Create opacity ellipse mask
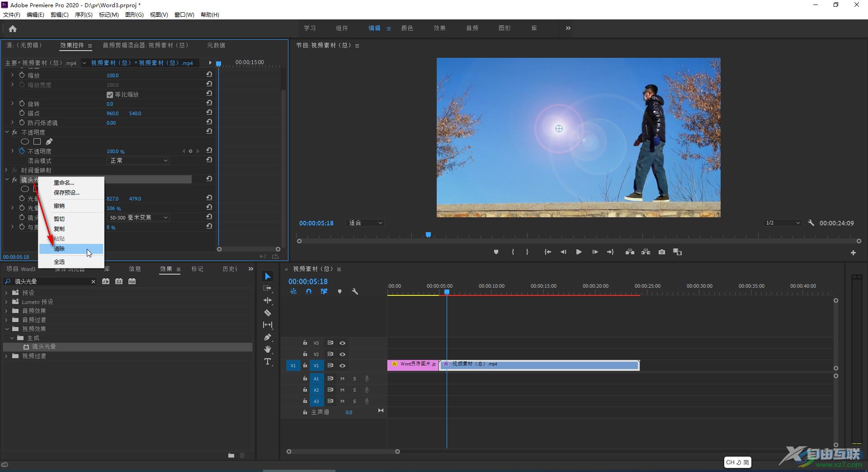 (x=25, y=141)
